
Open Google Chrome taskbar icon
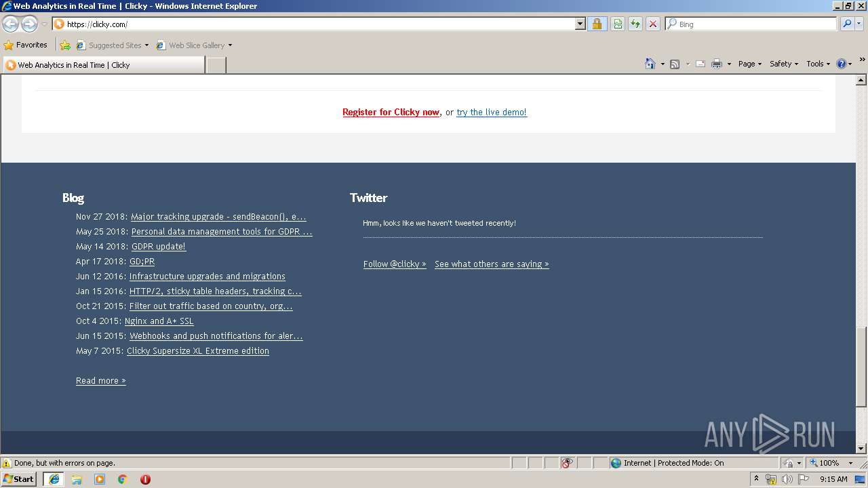click(x=123, y=479)
